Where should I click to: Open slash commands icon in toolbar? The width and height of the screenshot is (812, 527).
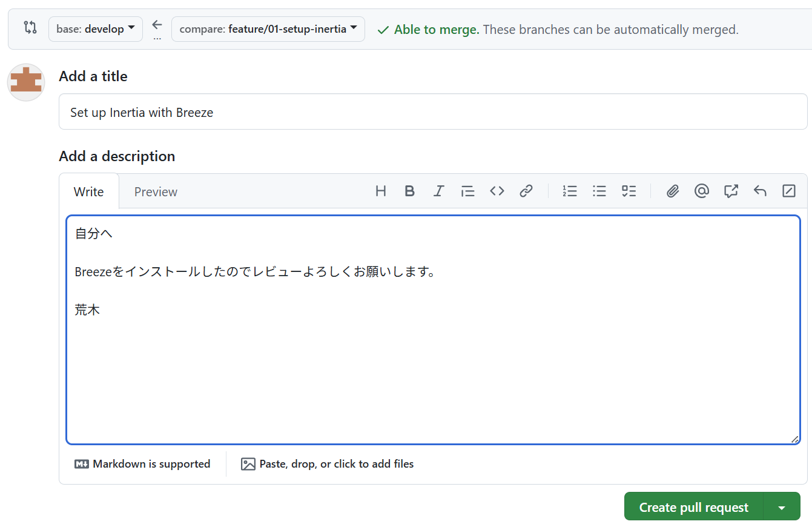coord(789,191)
